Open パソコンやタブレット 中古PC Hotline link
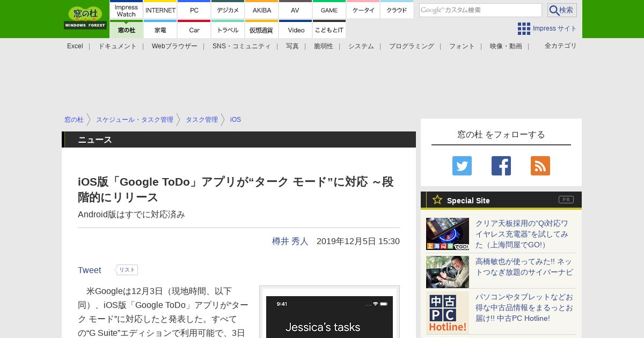This screenshot has width=644, height=338. (x=524, y=307)
